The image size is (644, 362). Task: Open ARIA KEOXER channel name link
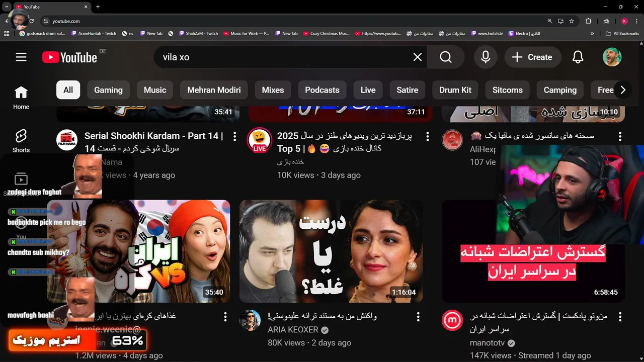(293, 330)
